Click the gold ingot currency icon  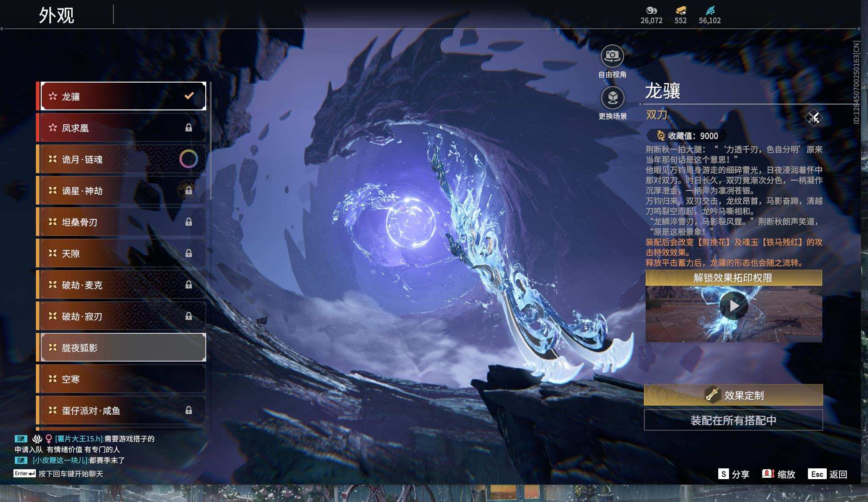click(x=681, y=10)
